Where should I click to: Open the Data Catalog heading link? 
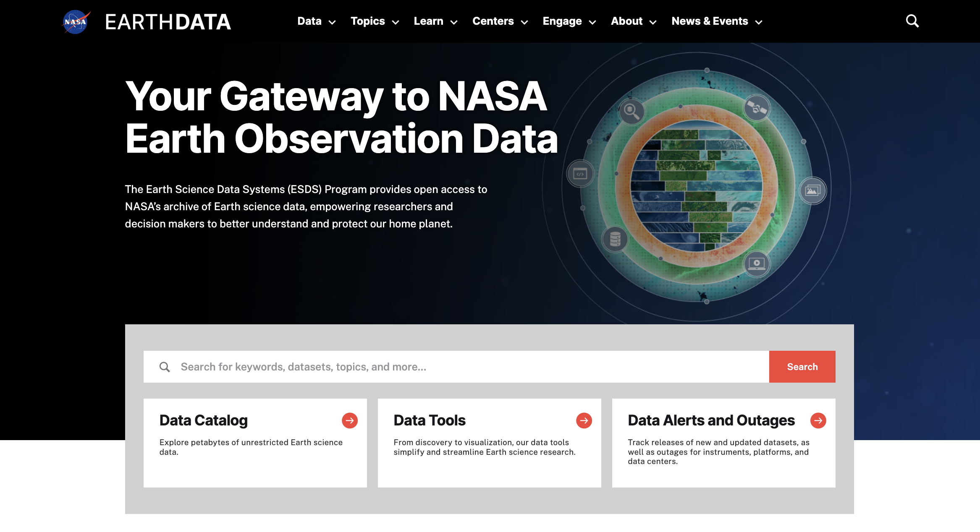click(x=203, y=420)
